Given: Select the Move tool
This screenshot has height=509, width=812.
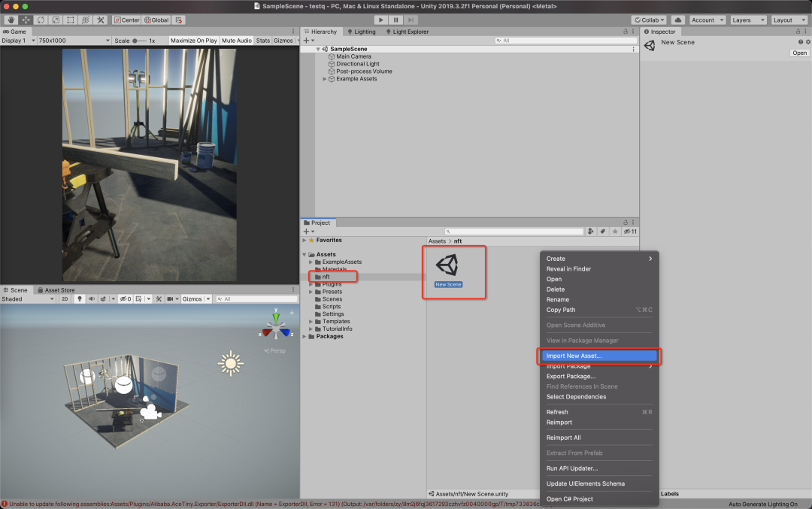Looking at the screenshot, I should tap(26, 20).
